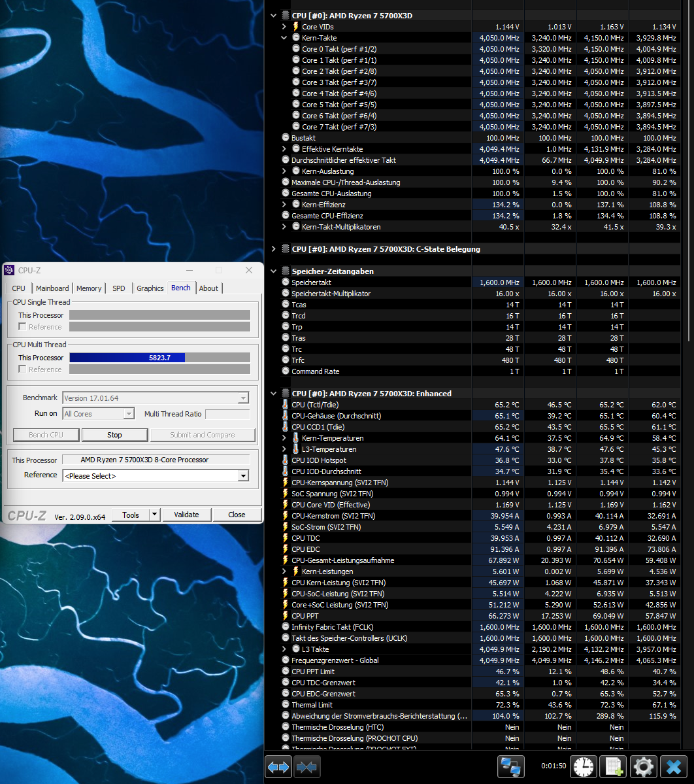This screenshot has height=784, width=694.
Task: Expand the C-State Belegung section
Action: pyautogui.click(x=273, y=249)
